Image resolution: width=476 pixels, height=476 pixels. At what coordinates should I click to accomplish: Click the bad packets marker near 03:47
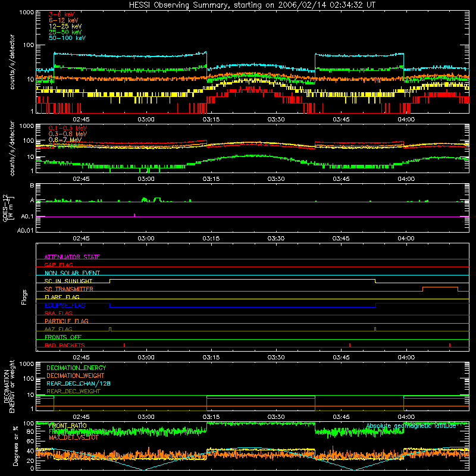coord(350,345)
